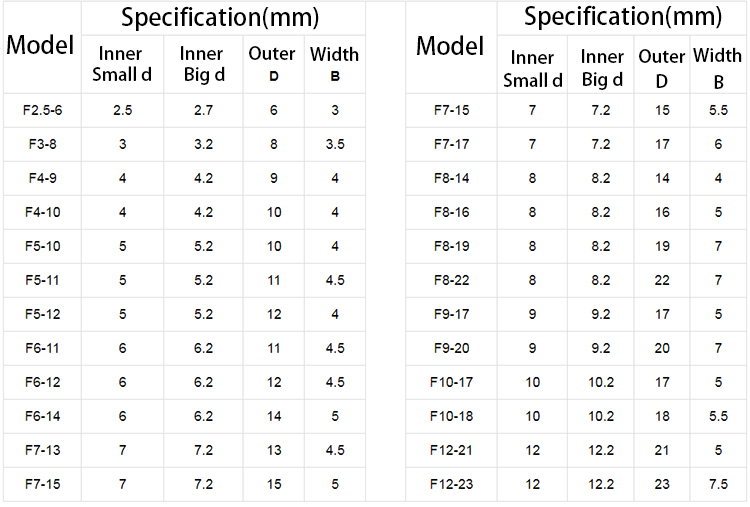
Task: Select the F6-14 model cell
Action: [43, 416]
